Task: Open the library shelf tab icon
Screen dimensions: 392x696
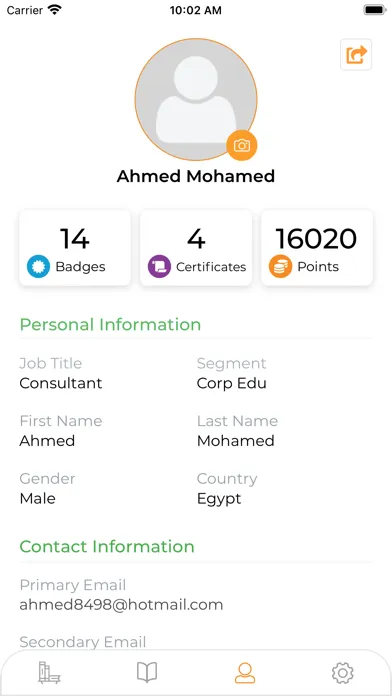Action: [49, 672]
